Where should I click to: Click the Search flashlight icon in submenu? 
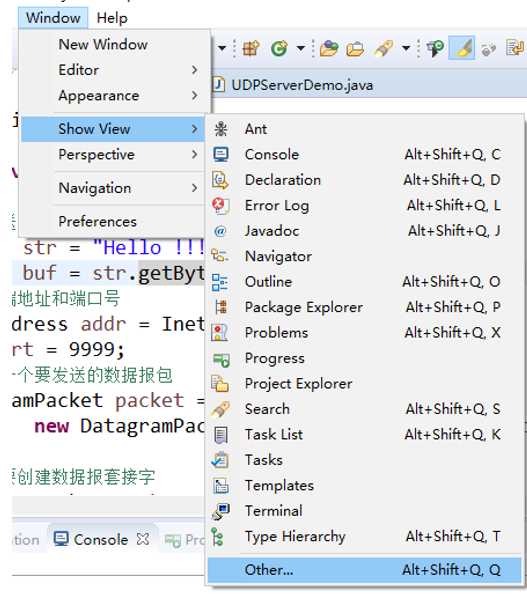pyautogui.click(x=221, y=409)
